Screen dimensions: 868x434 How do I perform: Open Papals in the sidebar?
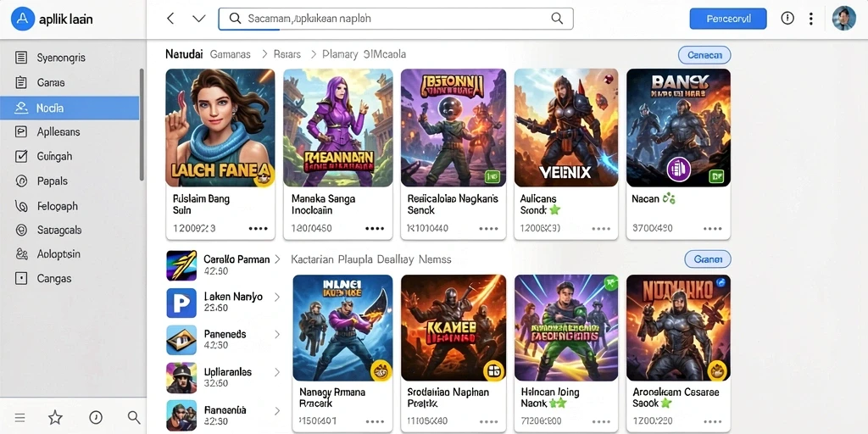70,181
